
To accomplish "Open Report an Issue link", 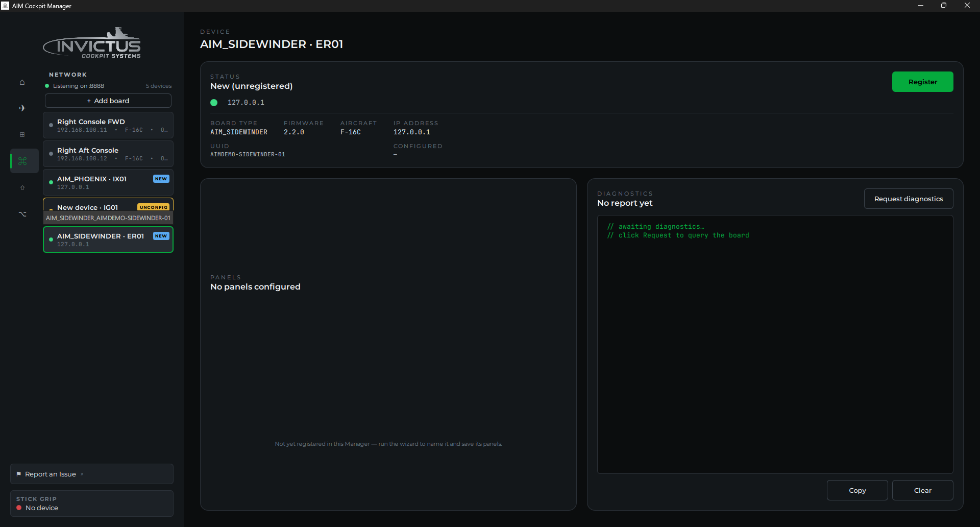I will click(x=92, y=474).
